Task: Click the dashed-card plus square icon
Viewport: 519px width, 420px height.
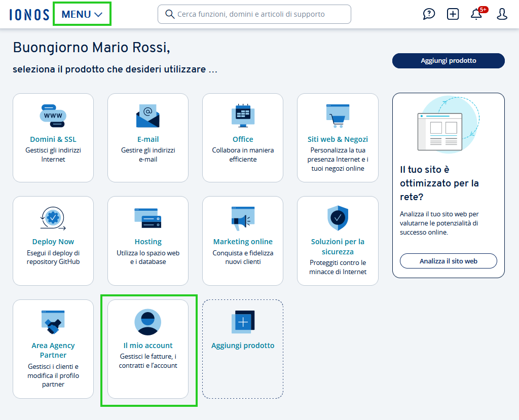Action: 243,322
